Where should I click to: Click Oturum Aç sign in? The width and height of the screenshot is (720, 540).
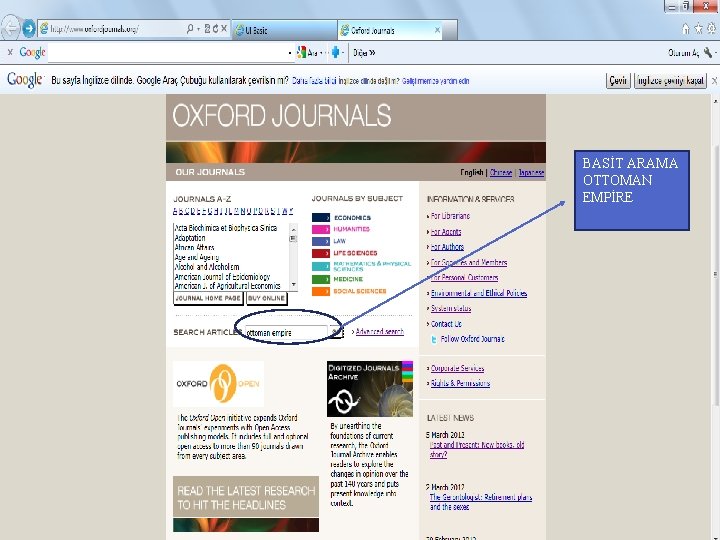(683, 53)
